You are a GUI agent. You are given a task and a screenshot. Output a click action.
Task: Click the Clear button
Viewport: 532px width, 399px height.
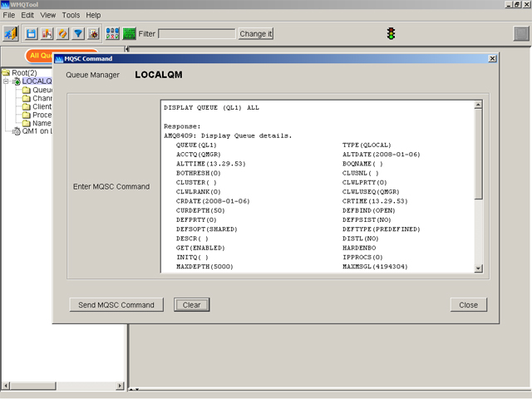192,305
